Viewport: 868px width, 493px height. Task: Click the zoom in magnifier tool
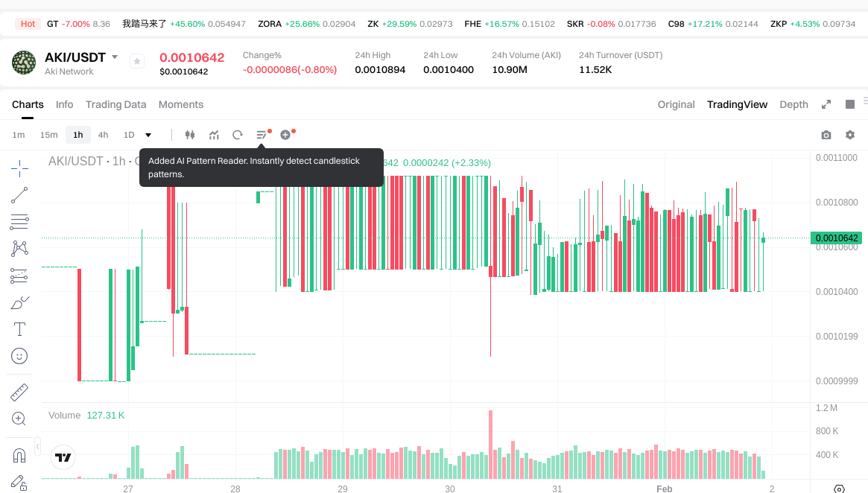19,419
